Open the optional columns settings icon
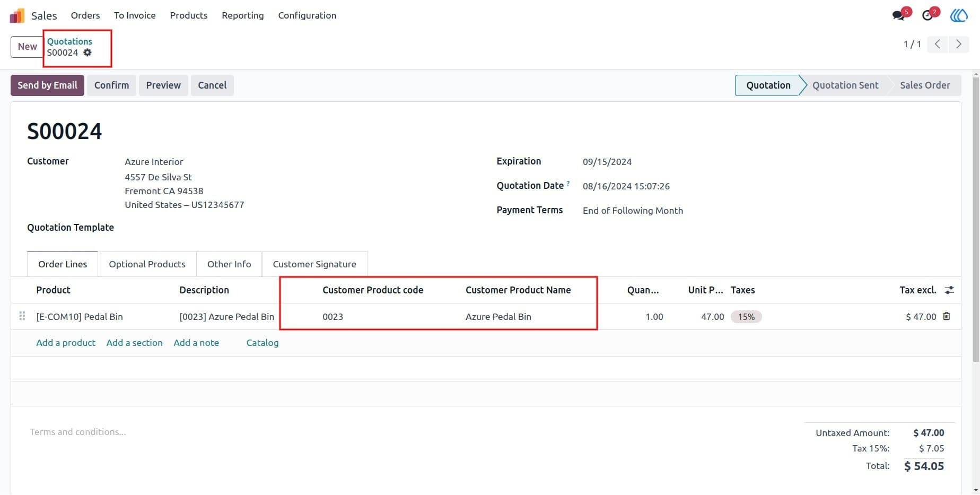 949,290
